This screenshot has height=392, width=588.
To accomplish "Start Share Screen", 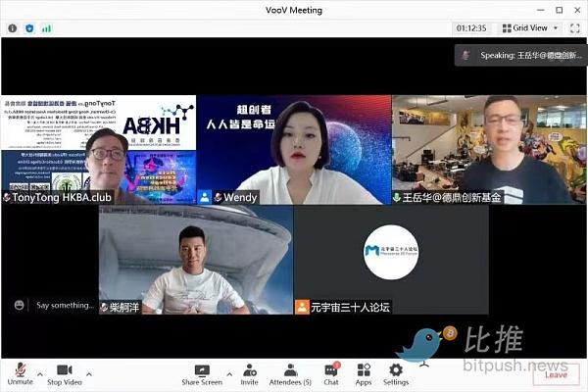I will (202, 375).
